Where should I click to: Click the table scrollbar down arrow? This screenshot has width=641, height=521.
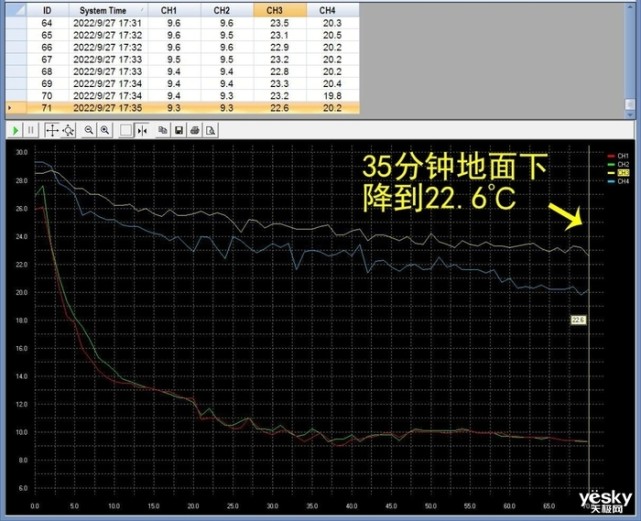[630, 115]
